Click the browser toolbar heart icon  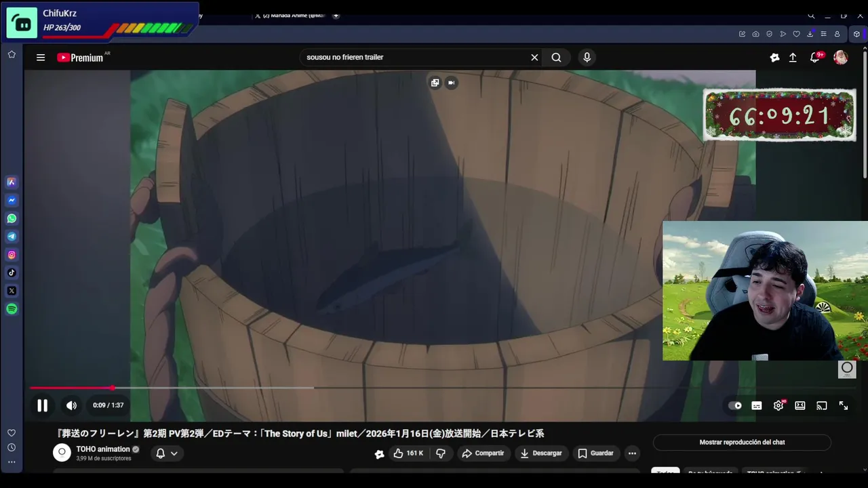coord(796,34)
